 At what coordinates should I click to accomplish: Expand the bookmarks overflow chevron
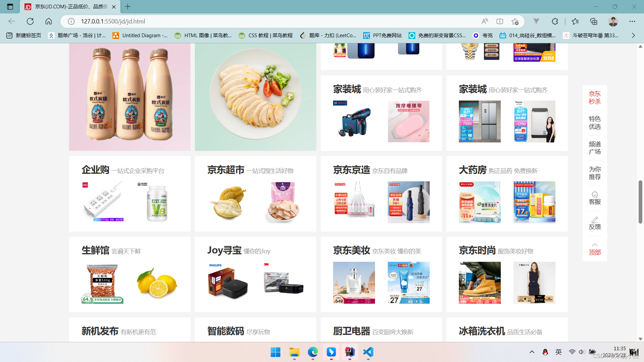[633, 35]
